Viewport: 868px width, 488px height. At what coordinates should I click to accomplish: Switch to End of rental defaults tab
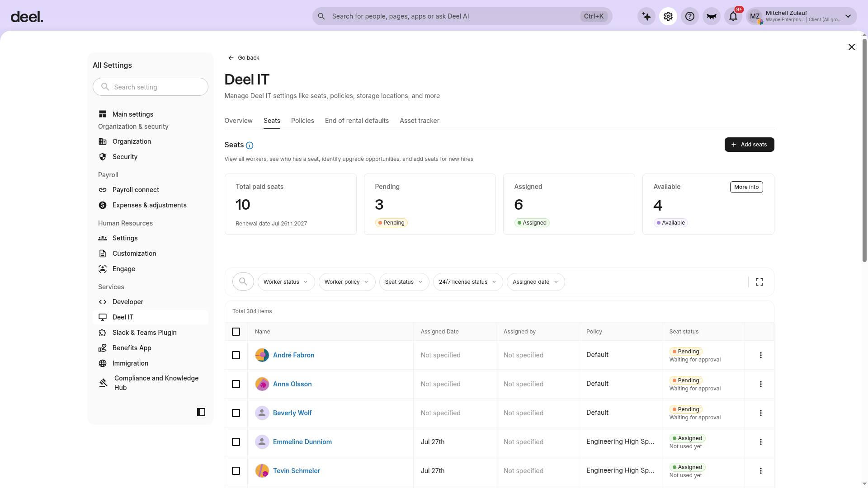coord(357,121)
